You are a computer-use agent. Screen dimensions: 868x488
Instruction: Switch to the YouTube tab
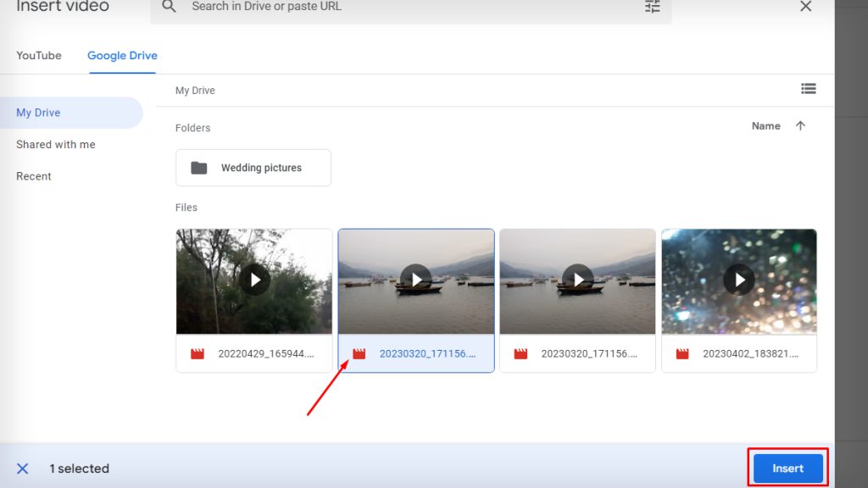point(39,55)
